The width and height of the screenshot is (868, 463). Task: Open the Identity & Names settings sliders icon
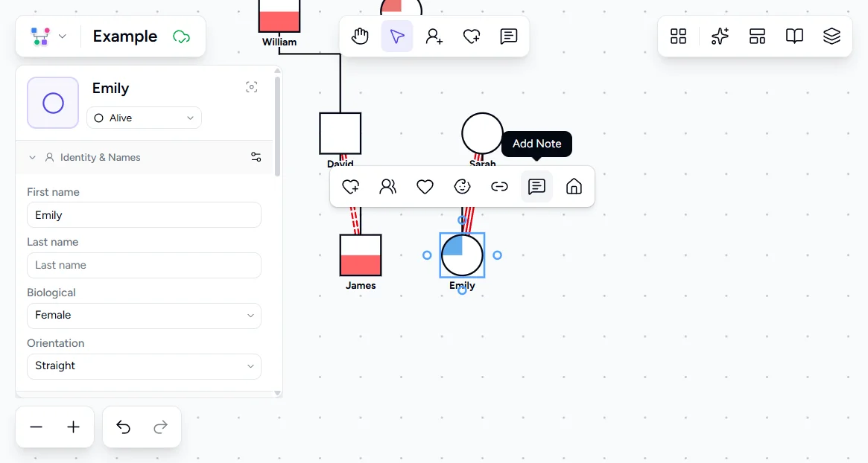[256, 157]
